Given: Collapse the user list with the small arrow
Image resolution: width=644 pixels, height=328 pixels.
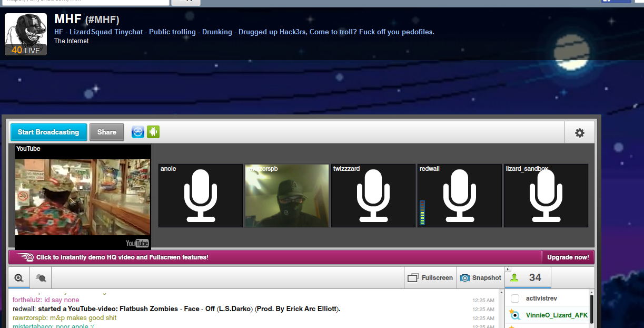Looking at the screenshot, I should coord(508,269).
